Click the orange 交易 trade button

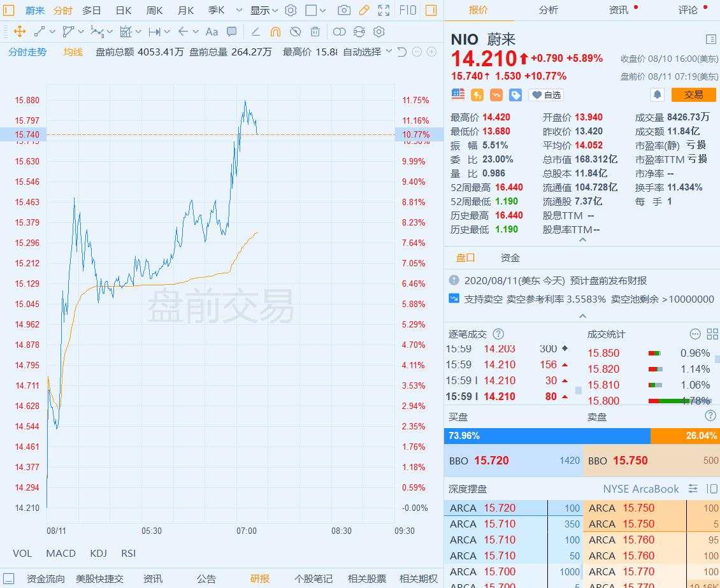pyautogui.click(x=693, y=95)
